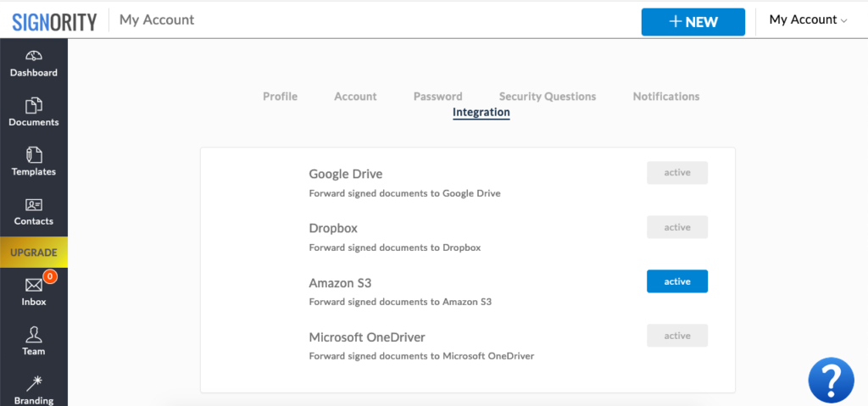Toggle the Microsoft OneDriver active switch
Viewport: 868px width, 406px height.
[x=677, y=336]
